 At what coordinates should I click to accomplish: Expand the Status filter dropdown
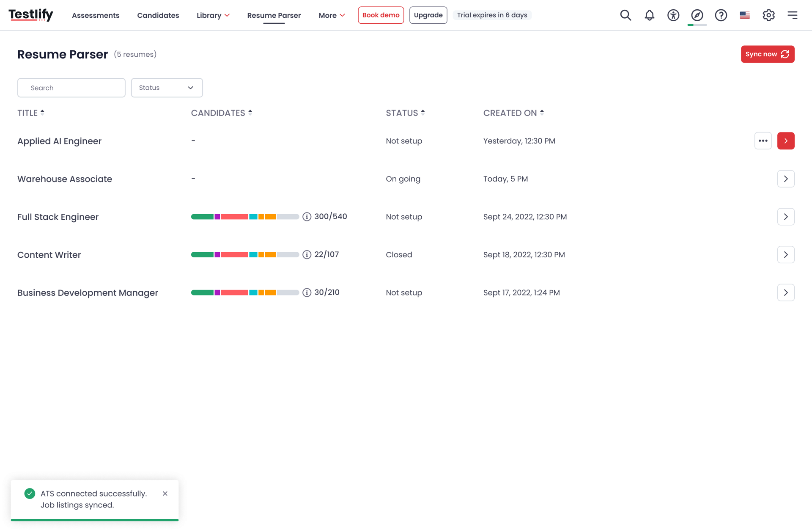[167, 88]
